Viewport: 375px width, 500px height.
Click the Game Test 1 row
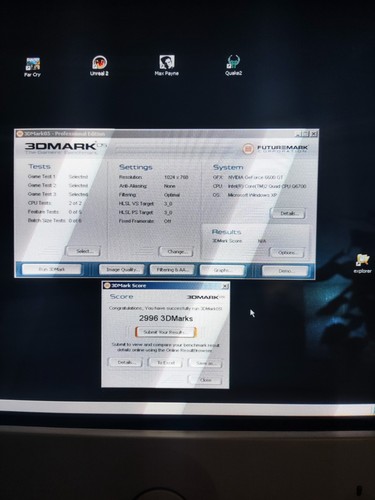point(58,177)
